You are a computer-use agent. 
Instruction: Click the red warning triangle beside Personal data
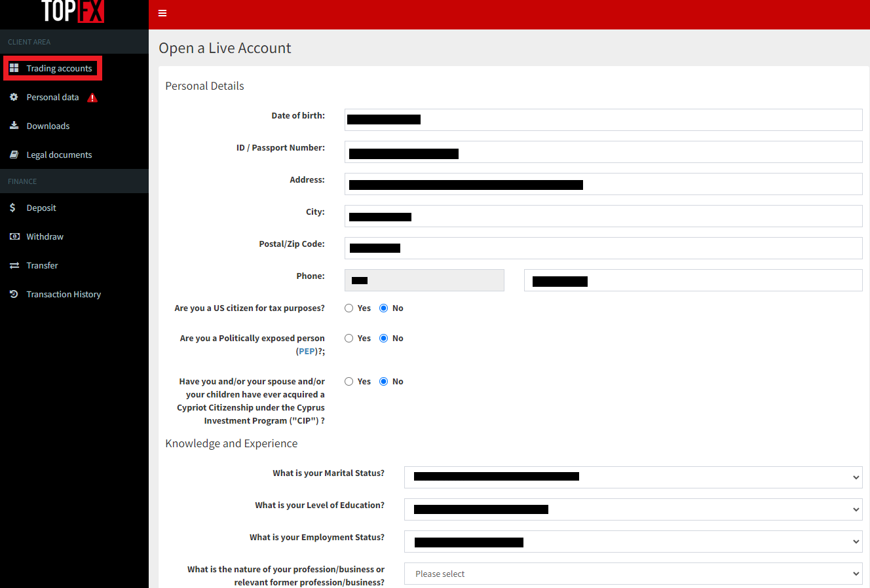(92, 98)
